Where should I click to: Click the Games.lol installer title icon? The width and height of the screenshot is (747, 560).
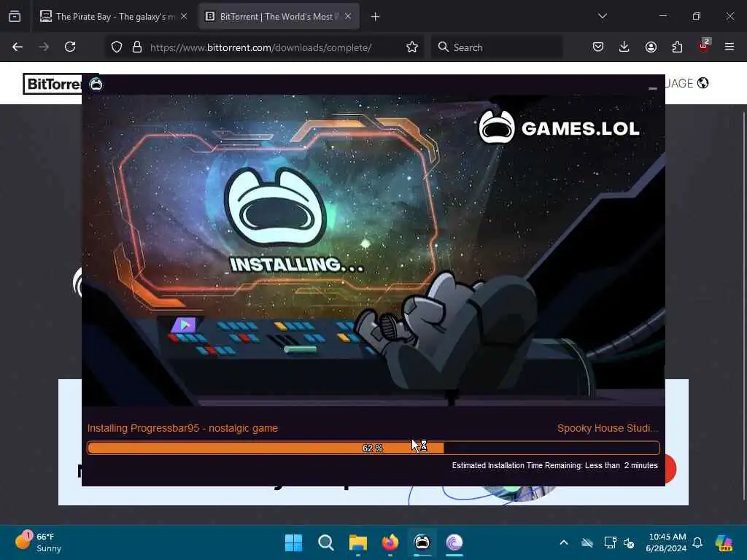pos(96,85)
